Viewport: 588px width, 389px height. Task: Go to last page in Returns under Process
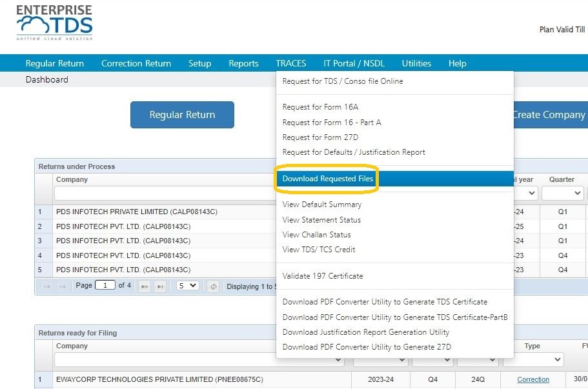(160, 286)
